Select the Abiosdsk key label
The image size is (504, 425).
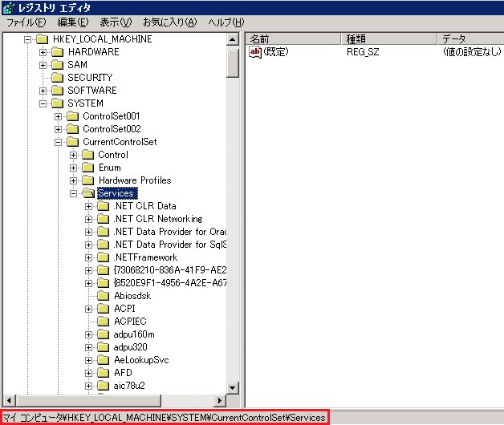pos(132,296)
